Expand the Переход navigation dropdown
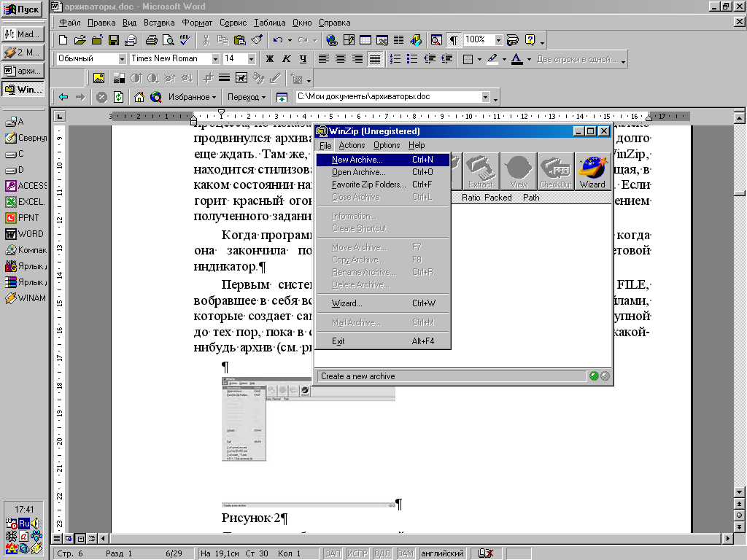The height and width of the screenshot is (560, 747). pyautogui.click(x=247, y=97)
